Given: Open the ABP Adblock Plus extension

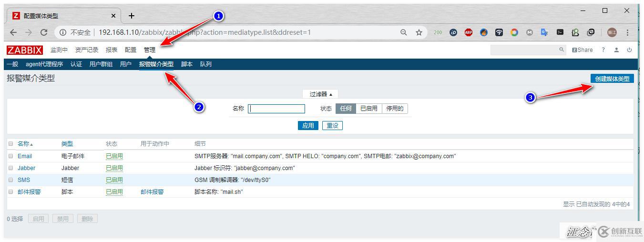Looking at the screenshot, I should 469,32.
